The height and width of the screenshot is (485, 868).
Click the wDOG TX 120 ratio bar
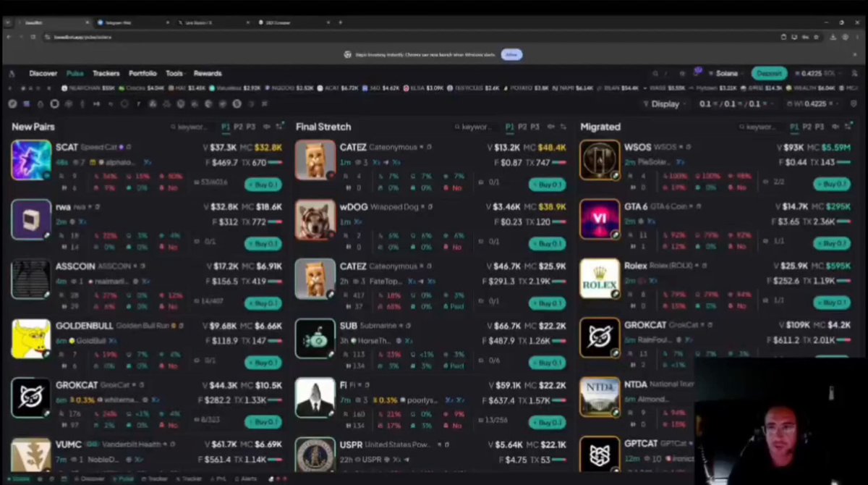[559, 222]
